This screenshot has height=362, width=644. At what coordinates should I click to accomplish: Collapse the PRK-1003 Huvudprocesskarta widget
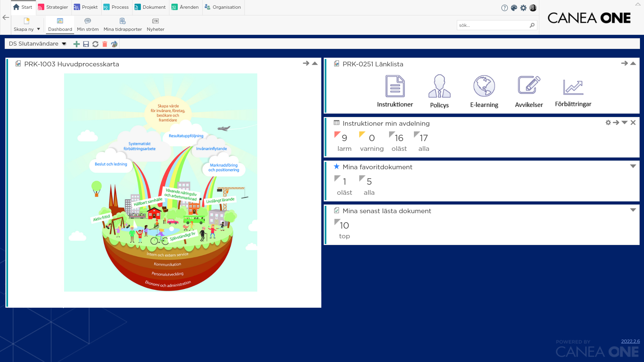pyautogui.click(x=315, y=63)
